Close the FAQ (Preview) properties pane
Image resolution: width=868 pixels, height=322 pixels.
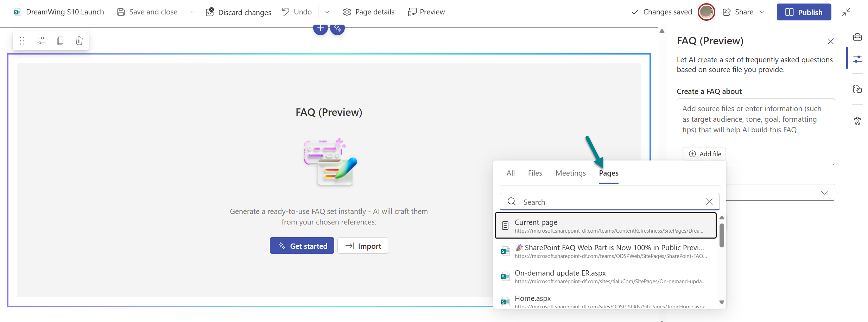[x=830, y=41]
